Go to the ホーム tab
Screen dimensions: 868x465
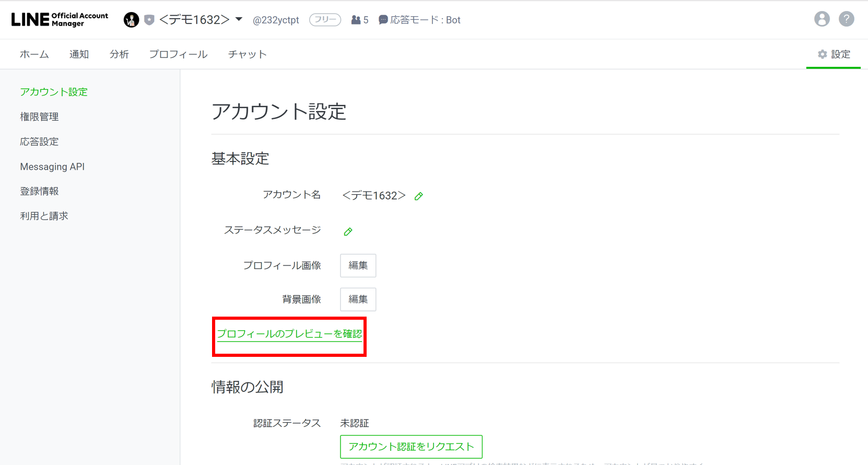(x=34, y=54)
